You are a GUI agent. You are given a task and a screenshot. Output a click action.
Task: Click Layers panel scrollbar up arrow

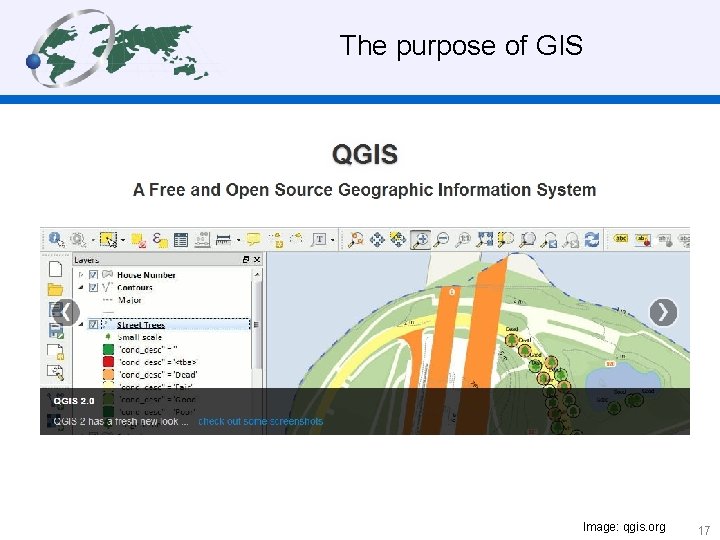(x=257, y=275)
